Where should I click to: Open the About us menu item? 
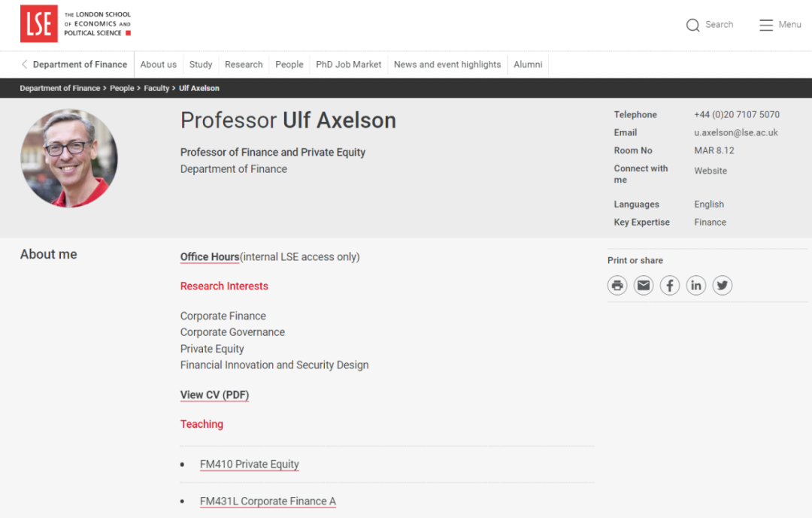pos(159,65)
